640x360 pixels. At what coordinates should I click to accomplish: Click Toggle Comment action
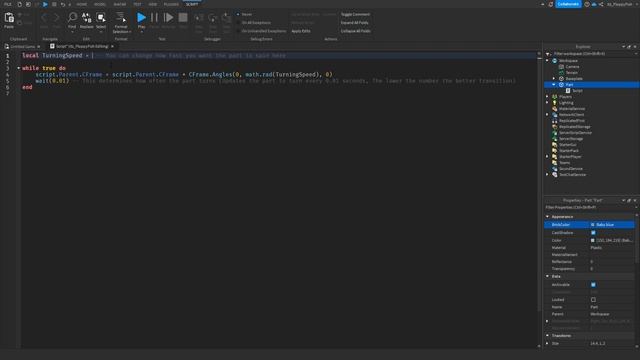356,14
